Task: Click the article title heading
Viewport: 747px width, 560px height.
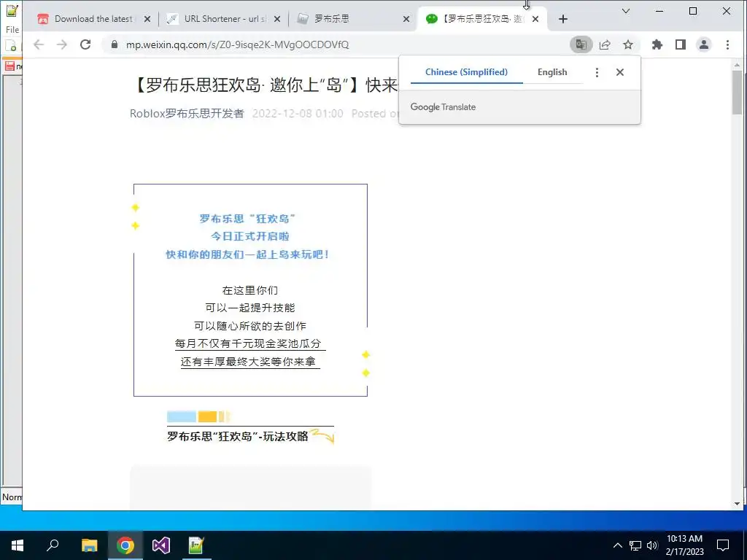Action: 264,85
